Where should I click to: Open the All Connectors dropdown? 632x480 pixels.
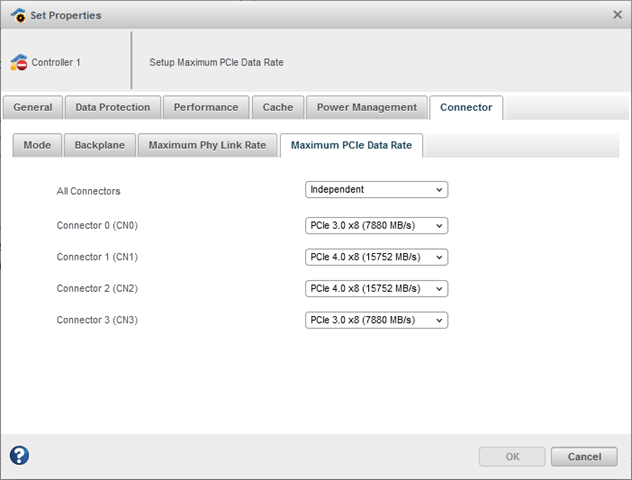pos(376,190)
